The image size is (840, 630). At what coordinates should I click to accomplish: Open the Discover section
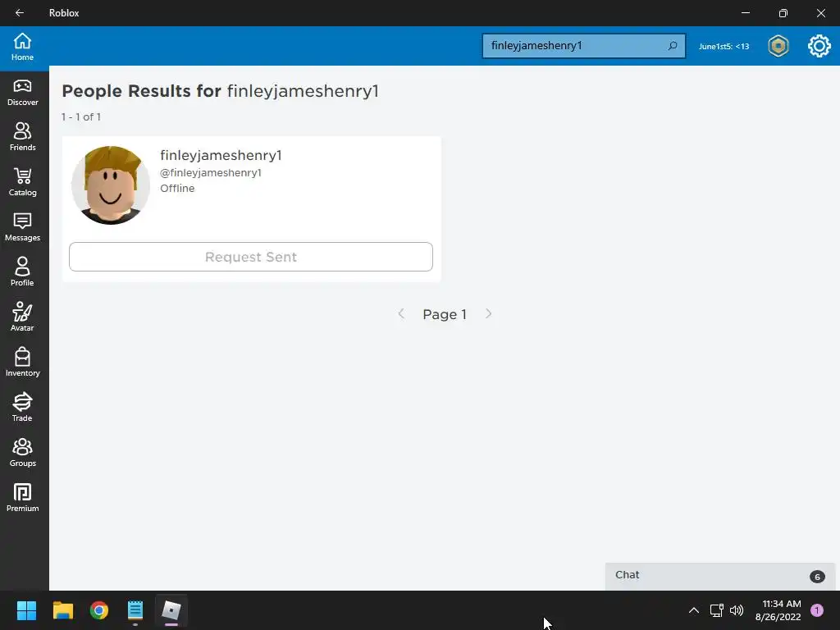click(x=22, y=93)
